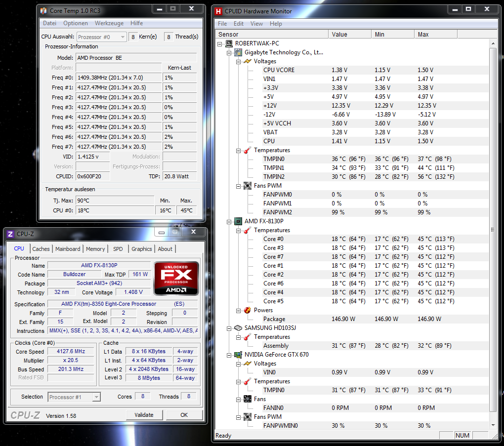Screen dimensions: 504x446
Task: Click the fan icon beside NVIDIA Fans
Action: pos(248,399)
